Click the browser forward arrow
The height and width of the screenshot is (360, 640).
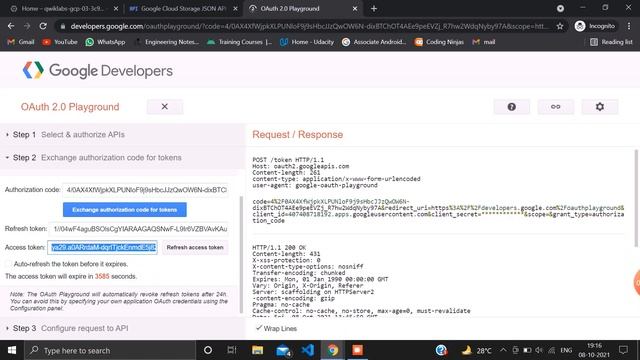(x=27, y=26)
